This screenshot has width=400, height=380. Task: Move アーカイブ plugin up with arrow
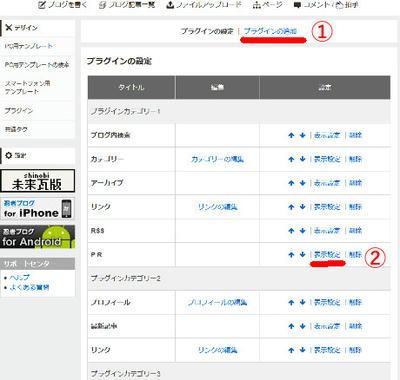coord(291,183)
